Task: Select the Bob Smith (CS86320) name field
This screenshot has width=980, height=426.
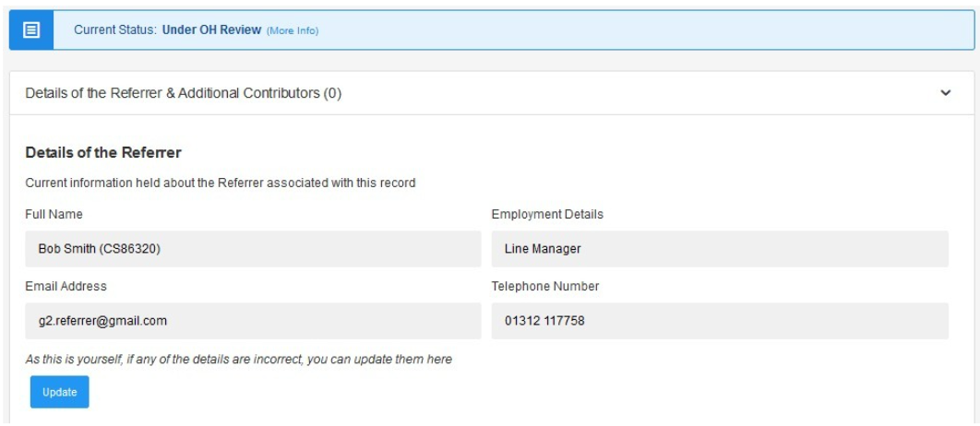Action: pyautogui.click(x=253, y=249)
